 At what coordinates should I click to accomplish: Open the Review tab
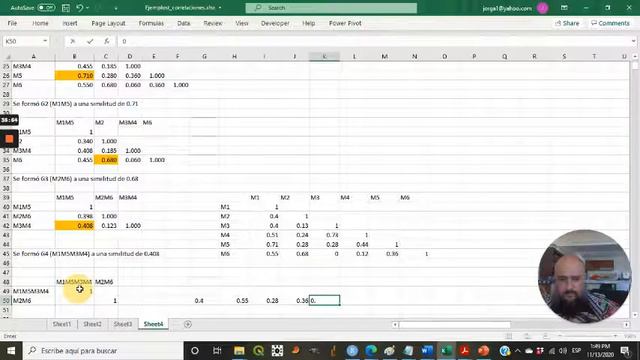[x=213, y=23]
